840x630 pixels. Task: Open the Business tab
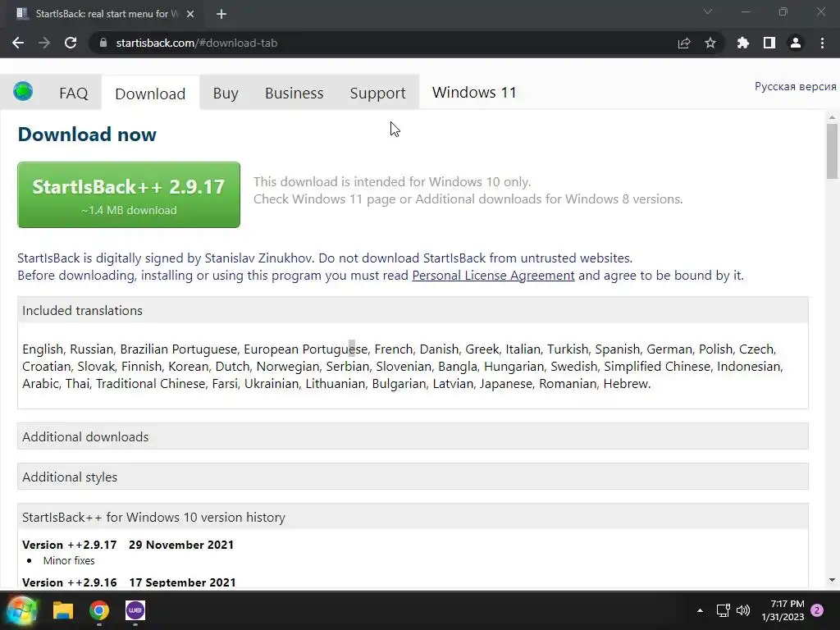[294, 93]
